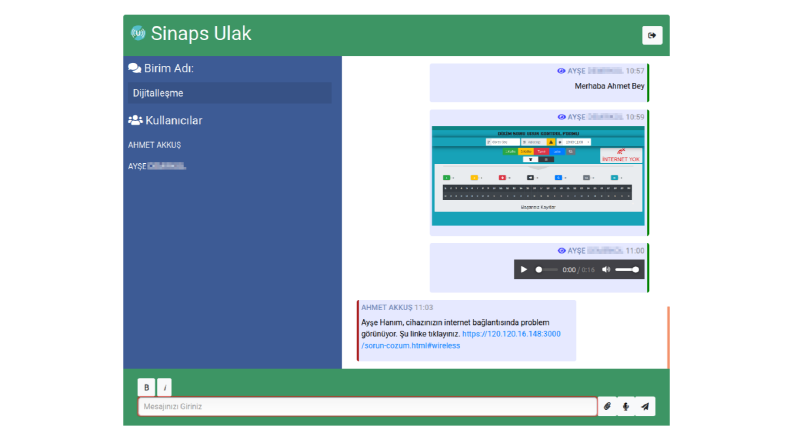Send the message with the paper plane icon
Screen dimensions: 793x446
click(645, 406)
